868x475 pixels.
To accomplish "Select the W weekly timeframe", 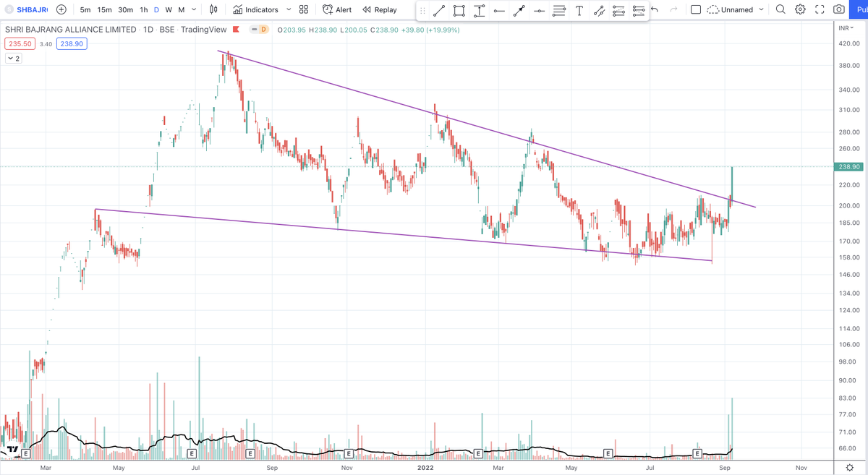I will [169, 9].
